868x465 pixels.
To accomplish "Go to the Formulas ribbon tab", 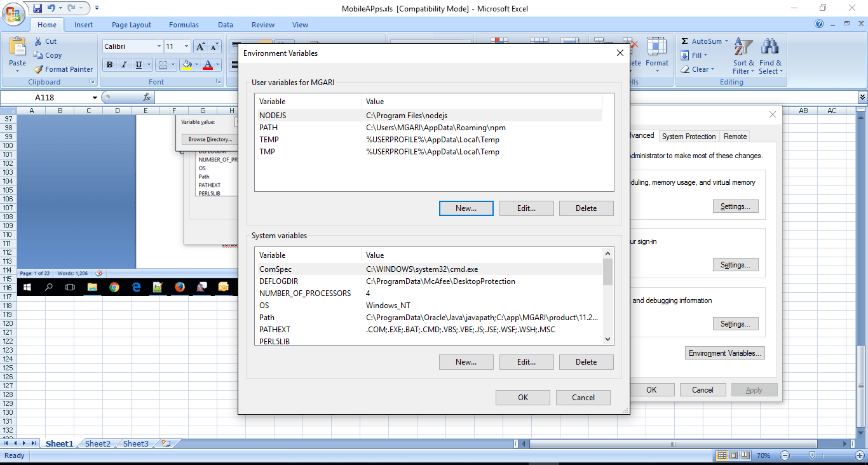I will tap(184, 25).
